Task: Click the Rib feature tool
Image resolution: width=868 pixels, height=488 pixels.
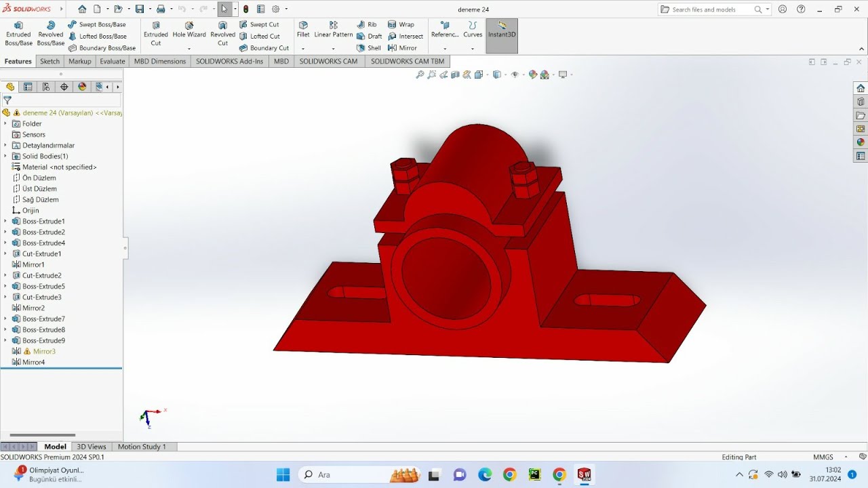Action: (366, 24)
